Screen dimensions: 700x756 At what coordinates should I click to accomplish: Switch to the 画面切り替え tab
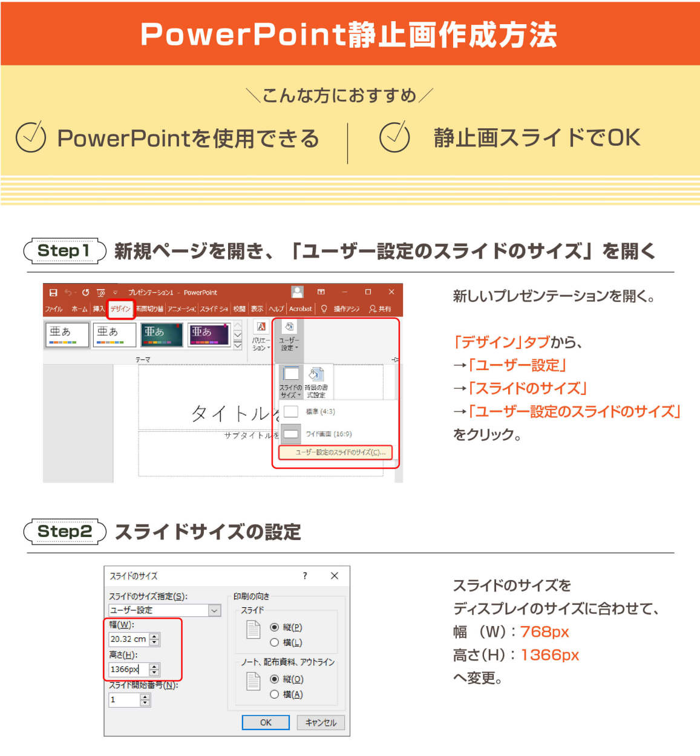[149, 308]
